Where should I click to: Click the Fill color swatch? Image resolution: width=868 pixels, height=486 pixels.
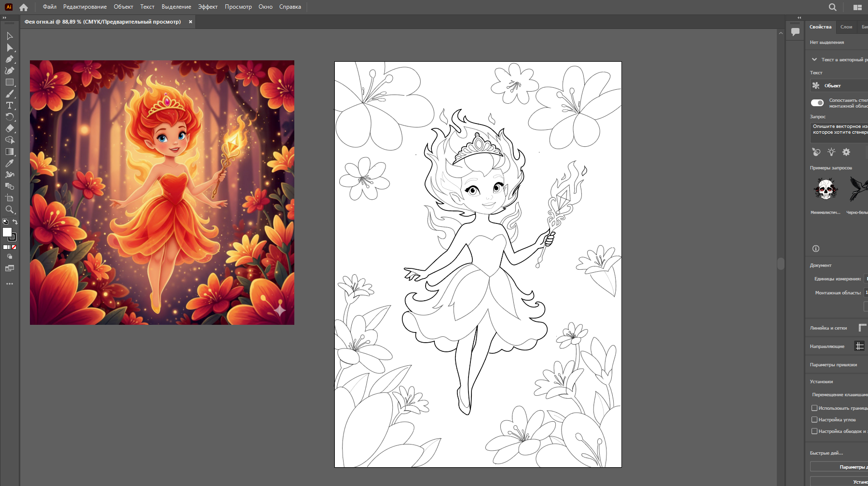coord(7,232)
